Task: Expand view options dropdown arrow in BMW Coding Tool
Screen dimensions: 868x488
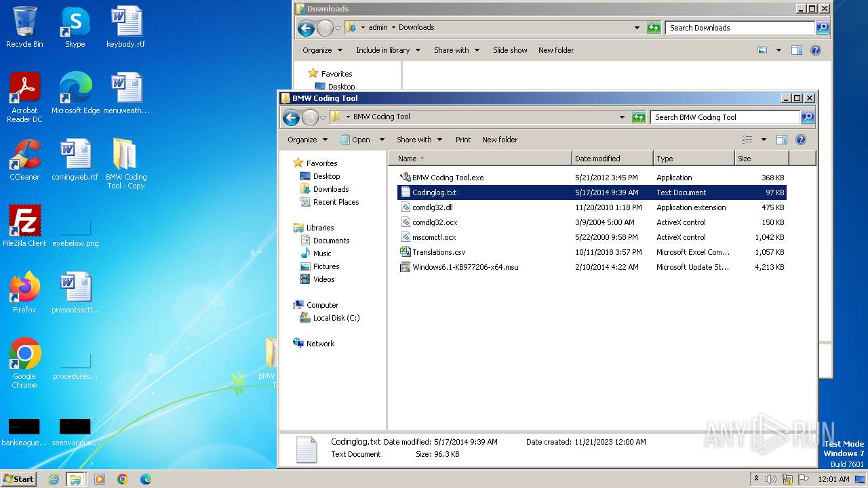Action: coord(764,140)
